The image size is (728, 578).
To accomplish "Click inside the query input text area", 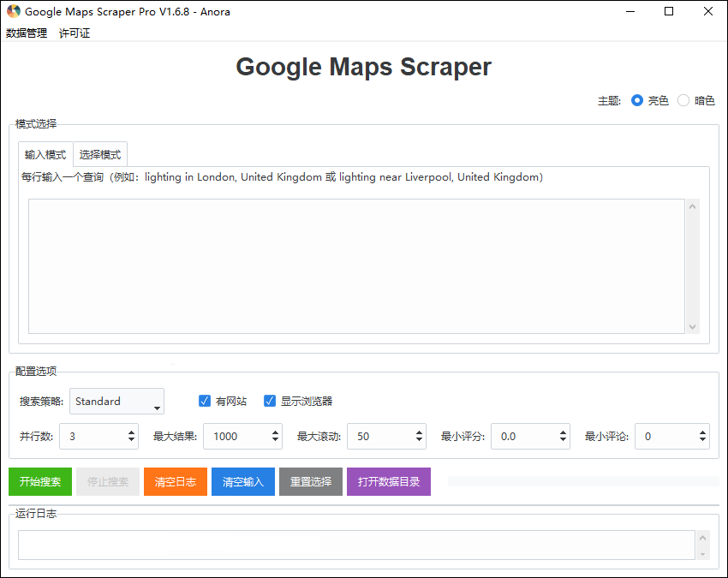I will 356,266.
